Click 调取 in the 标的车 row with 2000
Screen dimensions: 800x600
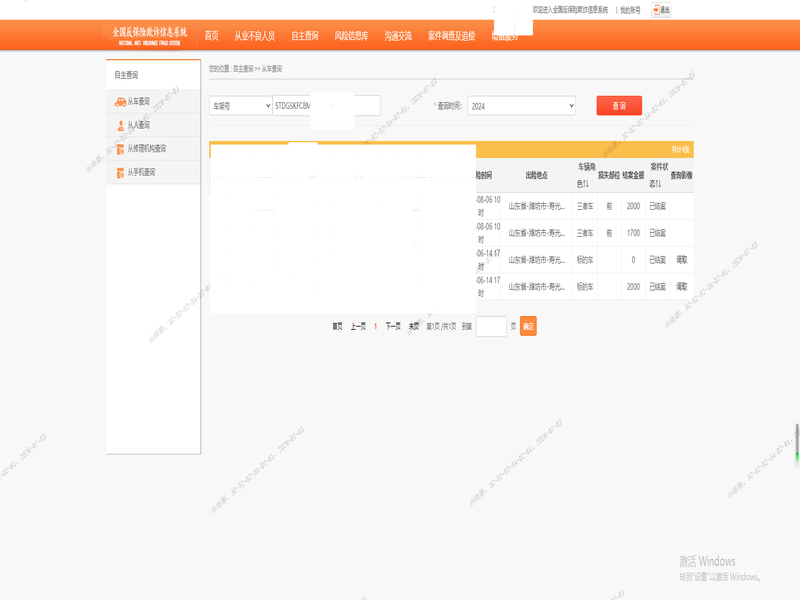[x=682, y=287]
